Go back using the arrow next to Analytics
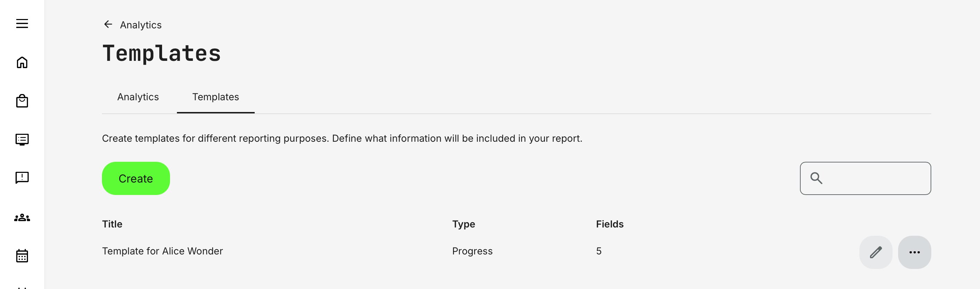 click(108, 24)
